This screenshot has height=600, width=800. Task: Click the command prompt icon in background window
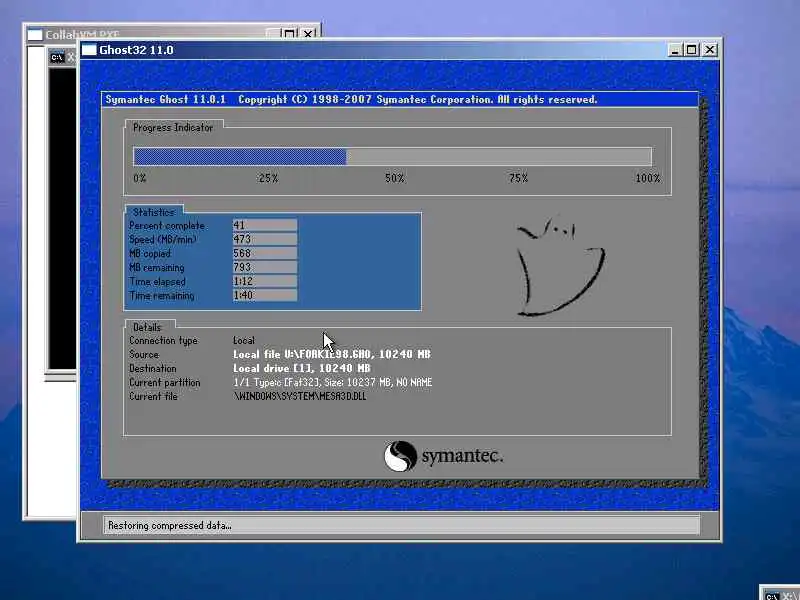pyautogui.click(x=57, y=57)
